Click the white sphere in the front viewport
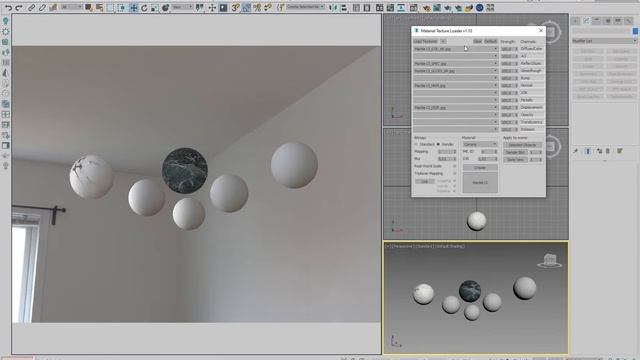Screen dimensions: 640x360 pos(477,221)
